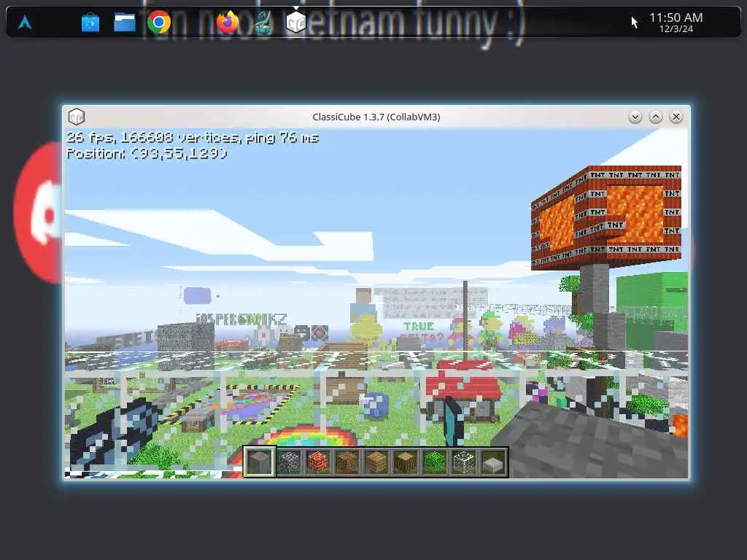This screenshot has width=747, height=560.
Task: Select the glass block hotbar slot
Action: point(463,462)
